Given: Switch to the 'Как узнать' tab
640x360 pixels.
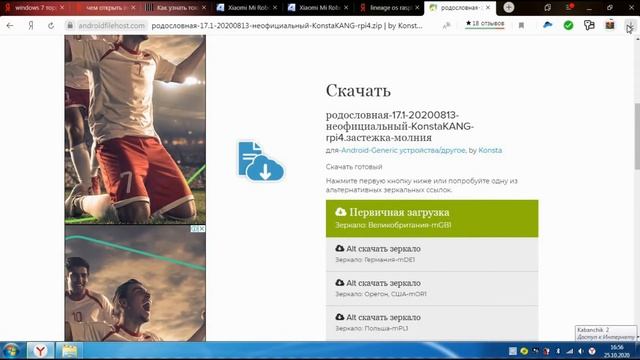Looking at the screenshot, I should tap(175, 7).
